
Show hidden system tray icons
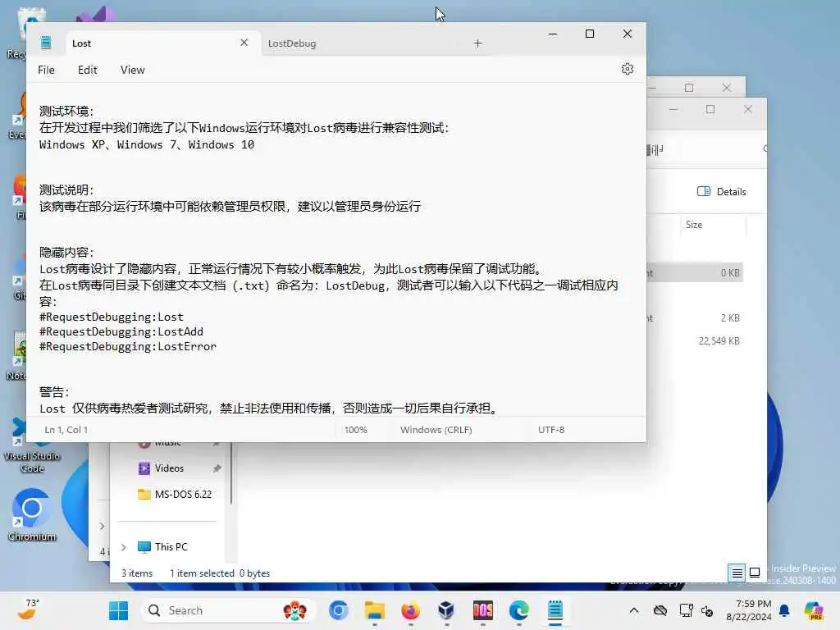tap(634, 610)
